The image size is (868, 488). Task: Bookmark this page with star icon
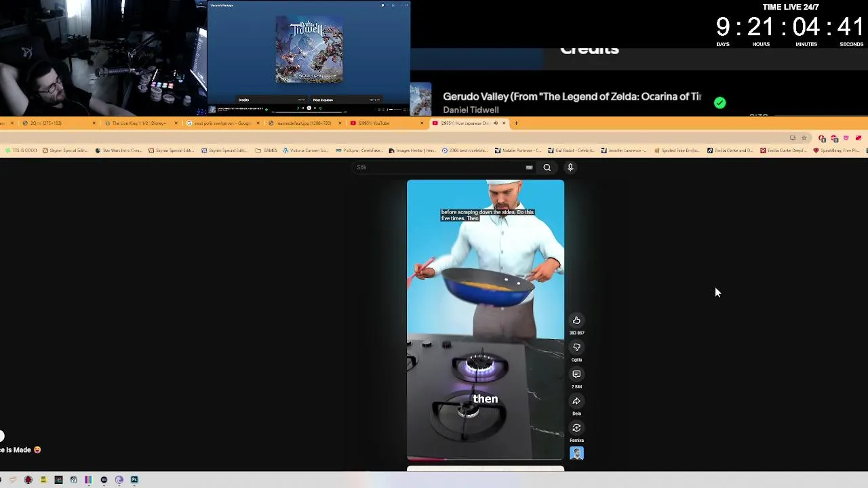point(804,138)
